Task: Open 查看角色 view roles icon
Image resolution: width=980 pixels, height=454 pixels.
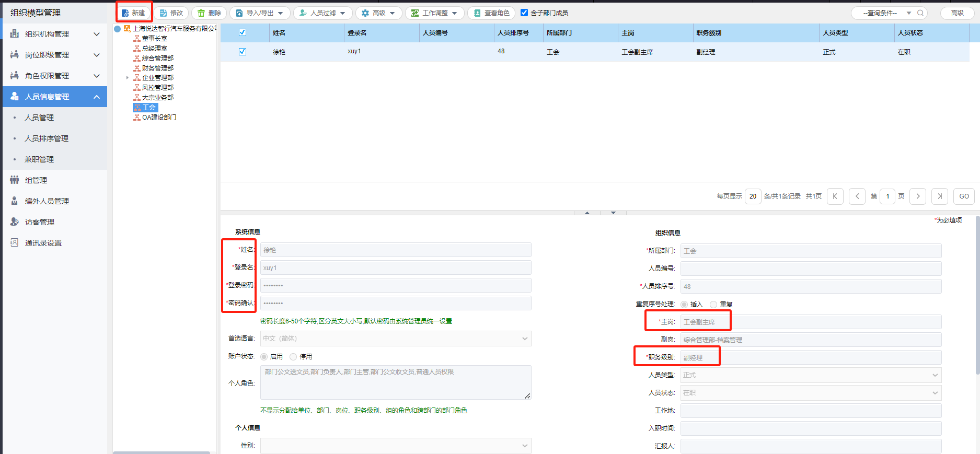Action: 477,13
